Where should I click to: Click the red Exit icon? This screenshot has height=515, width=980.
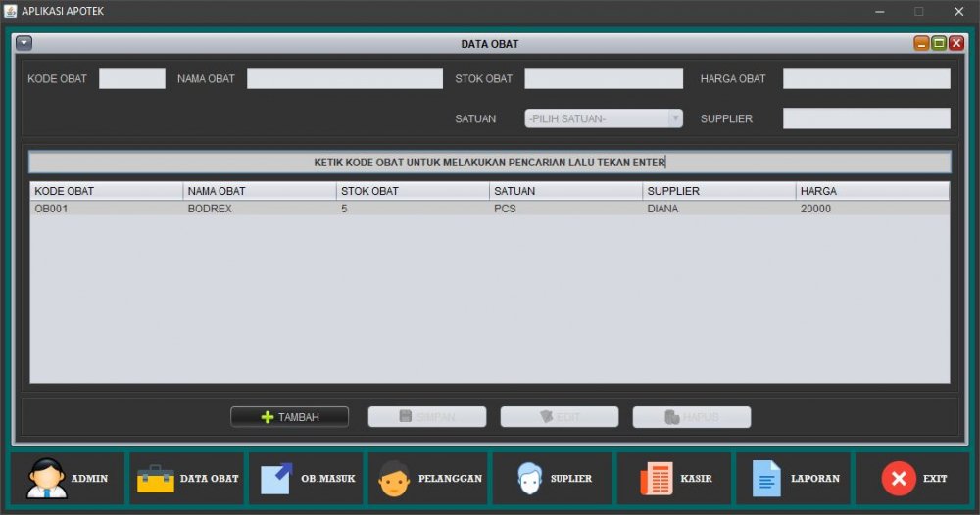point(898,479)
